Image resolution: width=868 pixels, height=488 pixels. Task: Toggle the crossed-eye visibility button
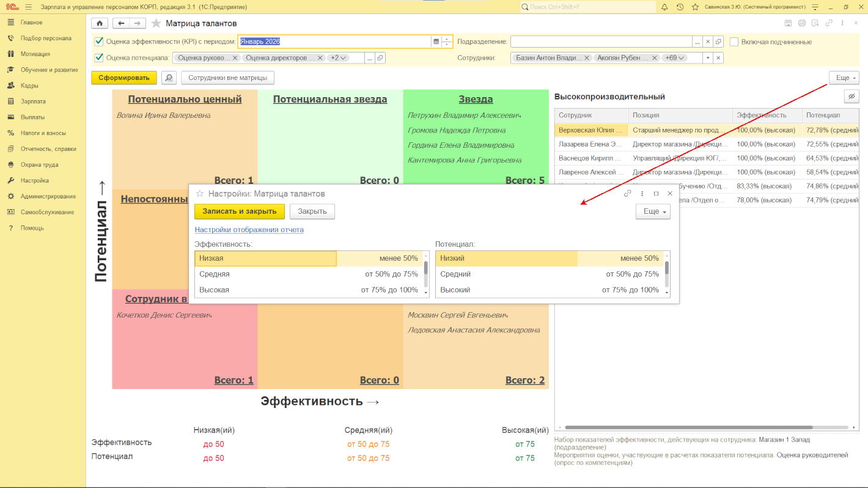pos(851,97)
